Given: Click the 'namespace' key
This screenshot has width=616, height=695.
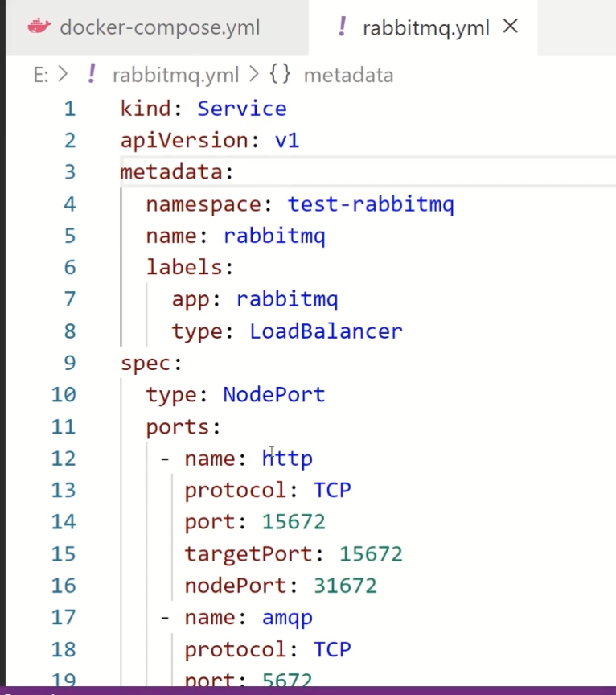Looking at the screenshot, I should [203, 205].
